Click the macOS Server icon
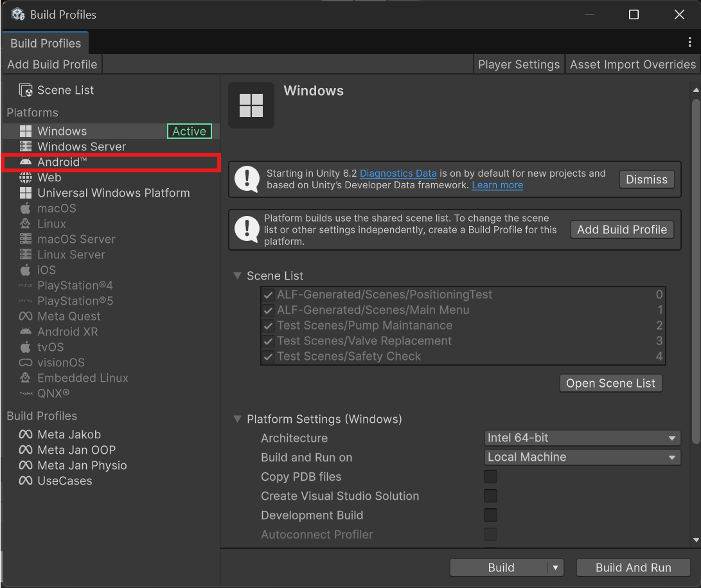Image resolution: width=701 pixels, height=588 pixels. pyautogui.click(x=26, y=239)
